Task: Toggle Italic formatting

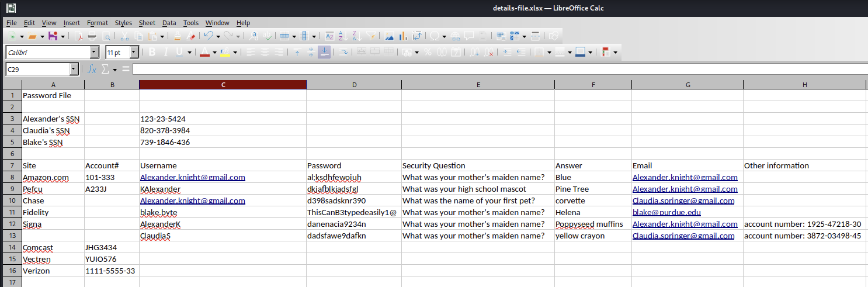Action: 166,53
